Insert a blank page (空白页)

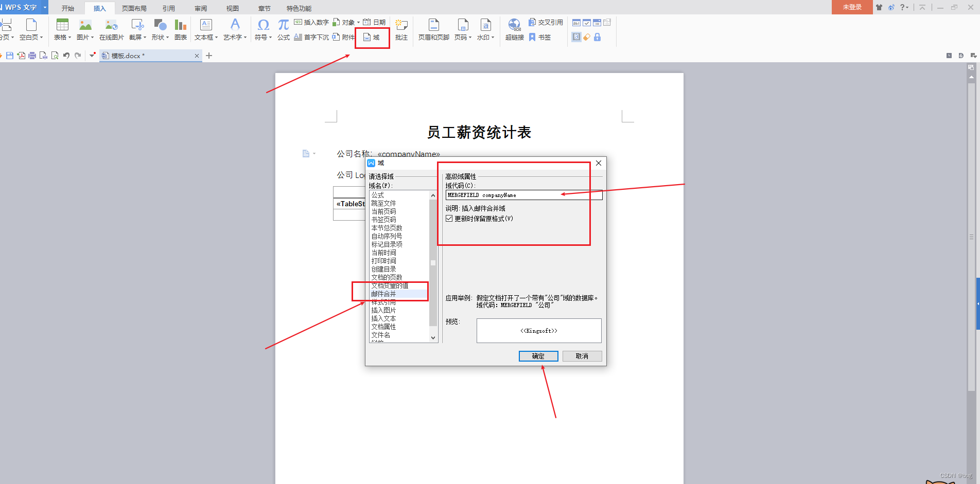tap(31, 29)
